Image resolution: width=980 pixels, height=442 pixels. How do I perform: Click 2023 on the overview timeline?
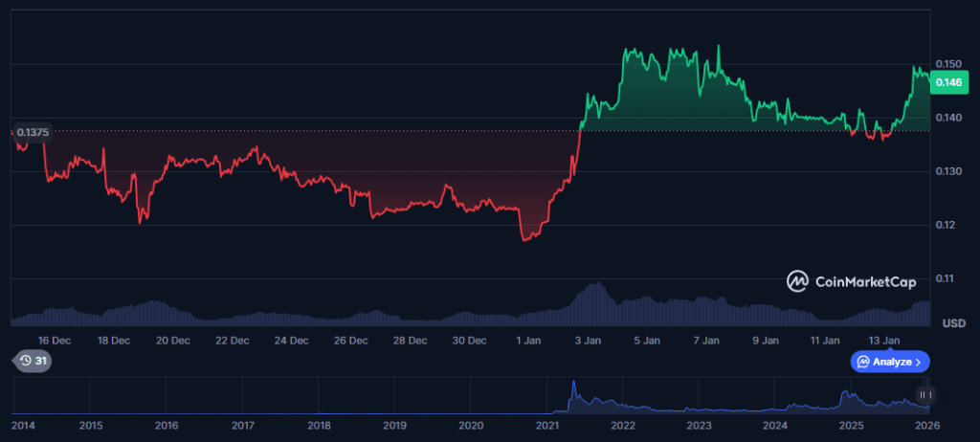[x=700, y=425]
